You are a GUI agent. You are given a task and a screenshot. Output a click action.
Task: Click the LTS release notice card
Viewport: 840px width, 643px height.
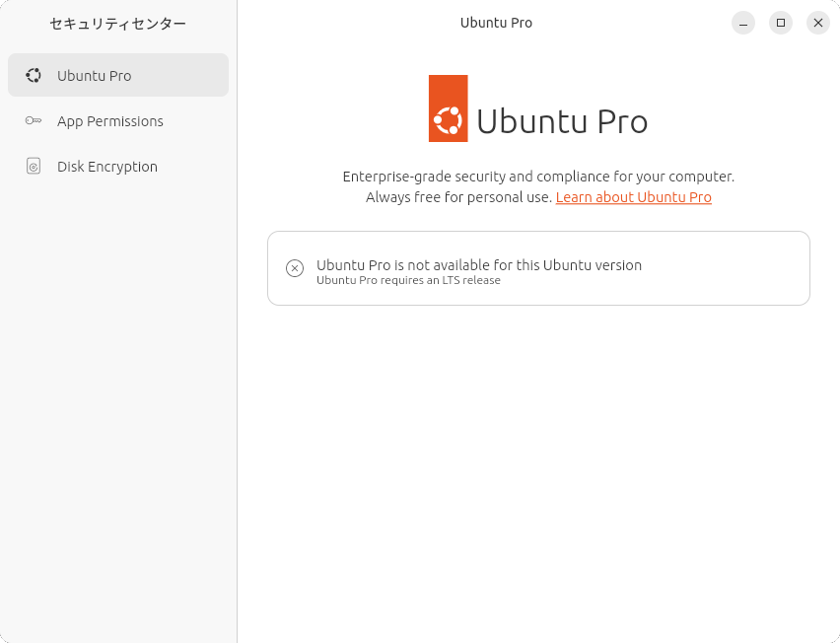[x=538, y=267]
